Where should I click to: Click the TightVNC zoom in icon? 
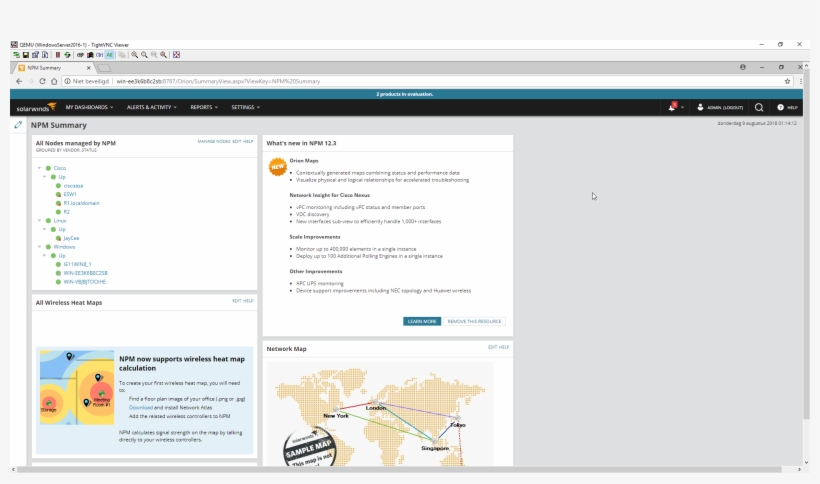[x=134, y=55]
